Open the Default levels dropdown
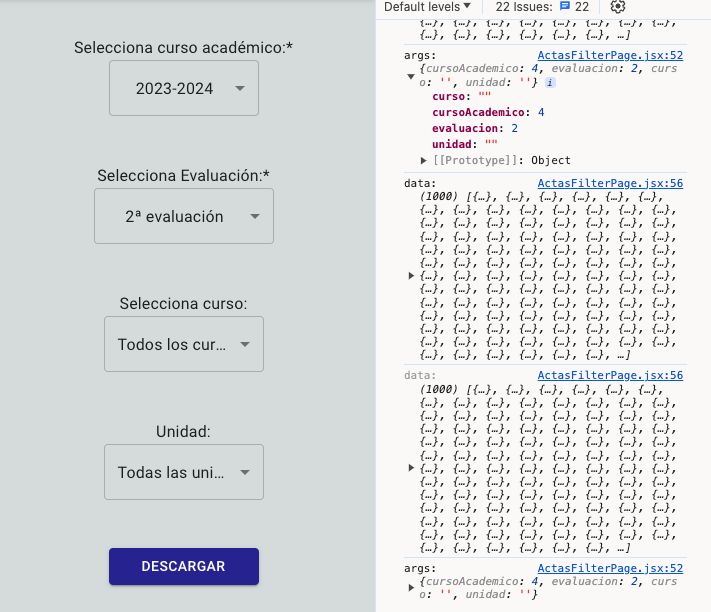Image resolution: width=711 pixels, height=612 pixels. tap(427, 7)
